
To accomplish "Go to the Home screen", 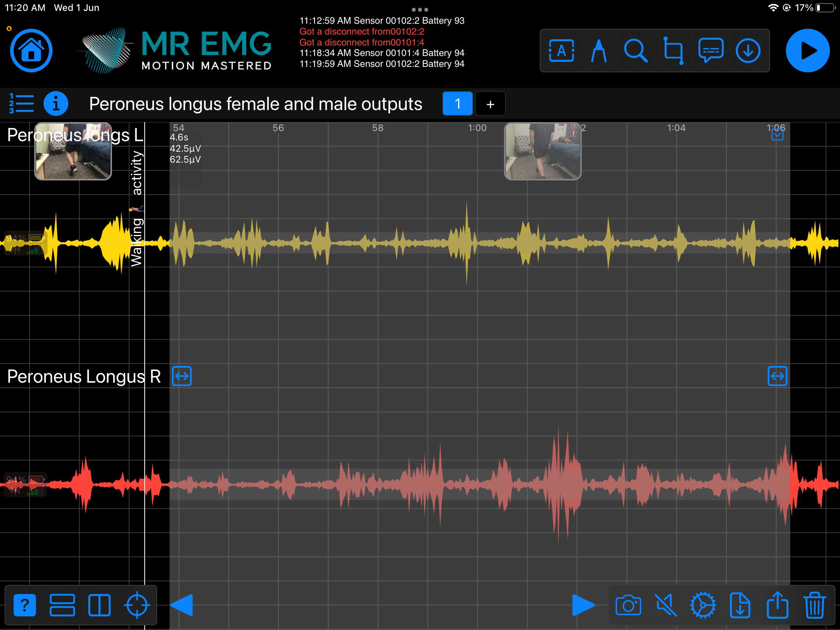I will pyautogui.click(x=31, y=51).
